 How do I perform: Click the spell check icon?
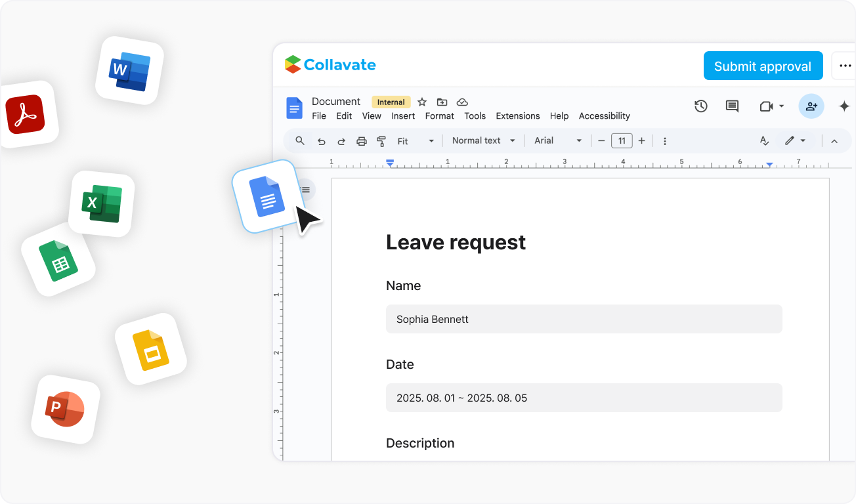point(764,141)
